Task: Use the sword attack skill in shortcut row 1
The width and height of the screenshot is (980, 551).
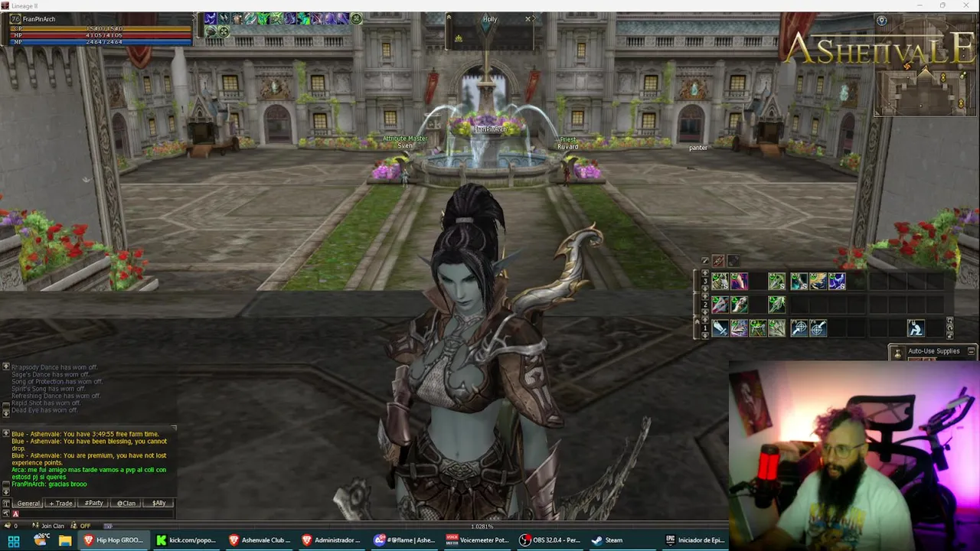Action: [720, 328]
